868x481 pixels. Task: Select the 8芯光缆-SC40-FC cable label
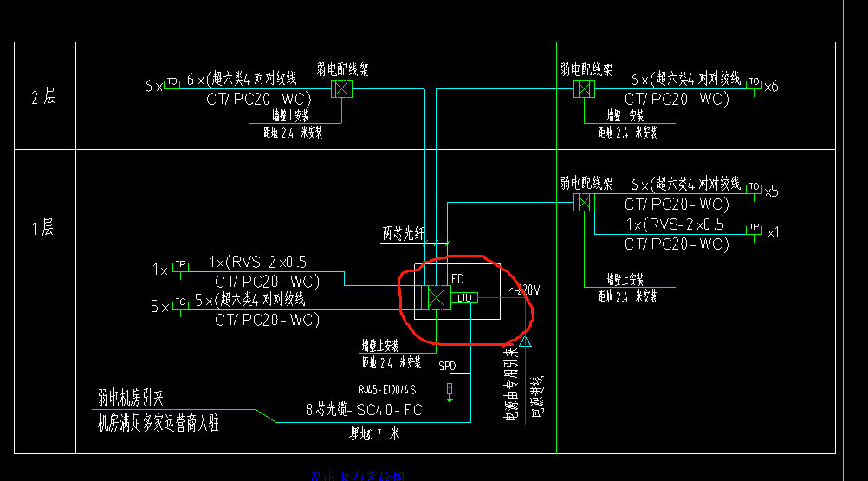pos(364,410)
